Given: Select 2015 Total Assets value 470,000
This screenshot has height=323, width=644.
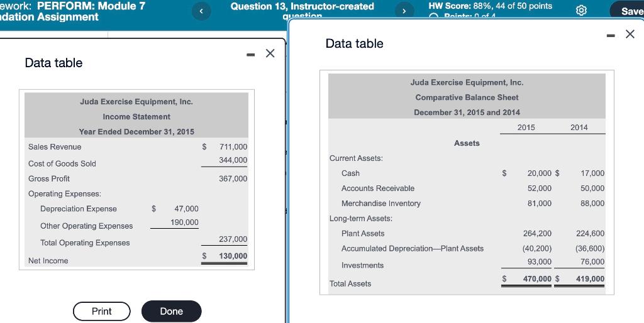Looking at the screenshot, I should click(x=537, y=279).
